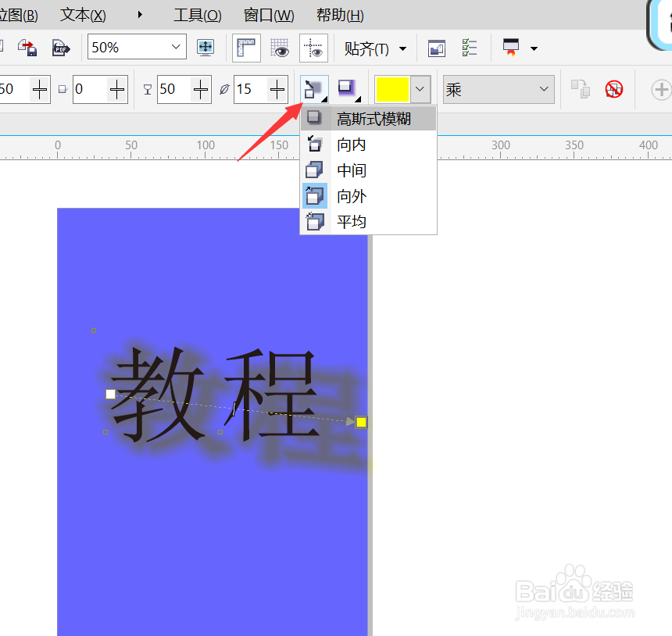Open the 位图(B) menu
This screenshot has width=672, height=636.
18,16
